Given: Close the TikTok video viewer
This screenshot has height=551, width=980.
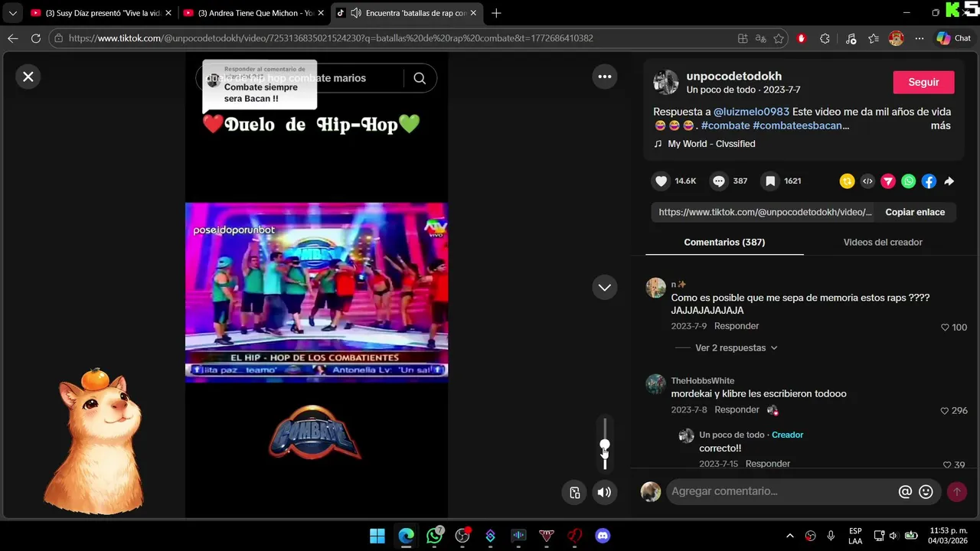Looking at the screenshot, I should point(28,77).
